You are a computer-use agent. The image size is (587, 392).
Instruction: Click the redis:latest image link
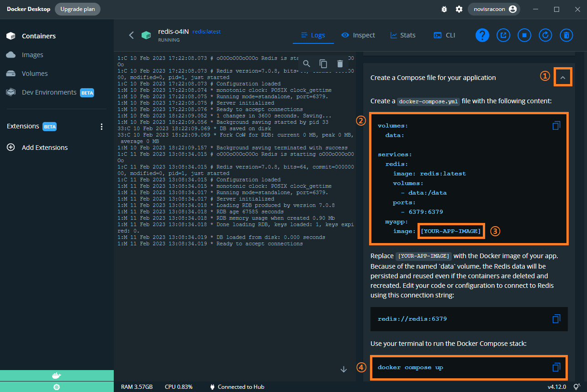click(x=206, y=32)
